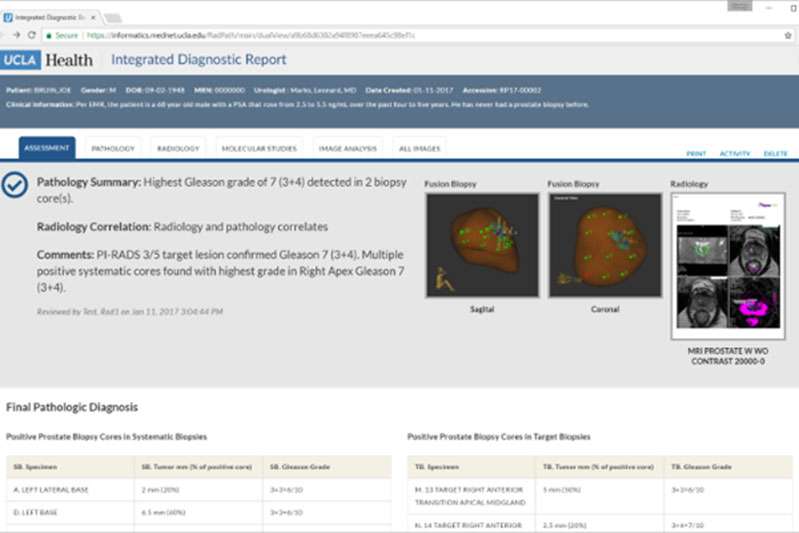Open the Coronal fusion biopsy thumbnail
Viewport: 799px width, 533px height.
604,246
